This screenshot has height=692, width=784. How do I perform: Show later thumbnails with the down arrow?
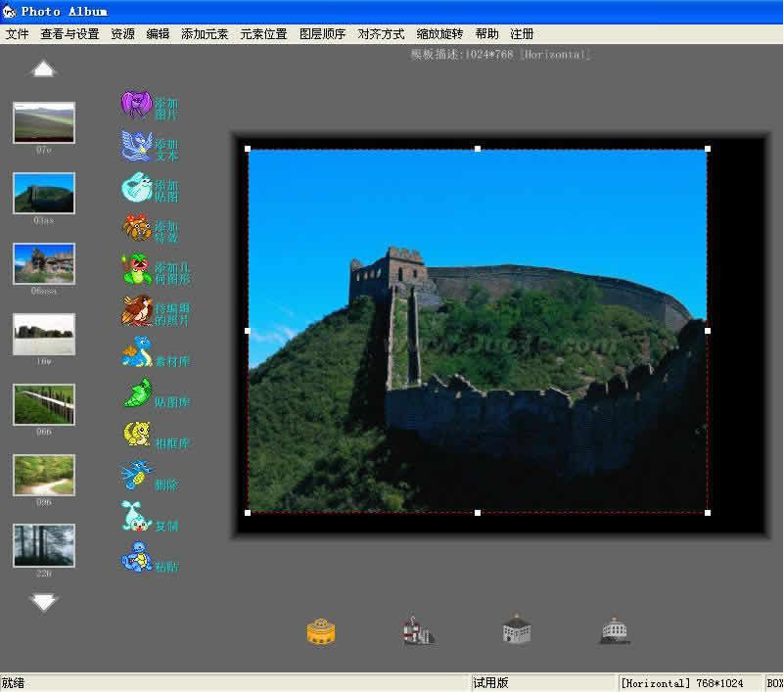pos(43,603)
